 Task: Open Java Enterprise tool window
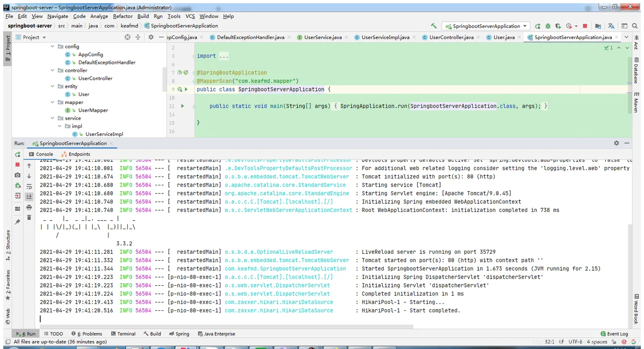coord(216,334)
